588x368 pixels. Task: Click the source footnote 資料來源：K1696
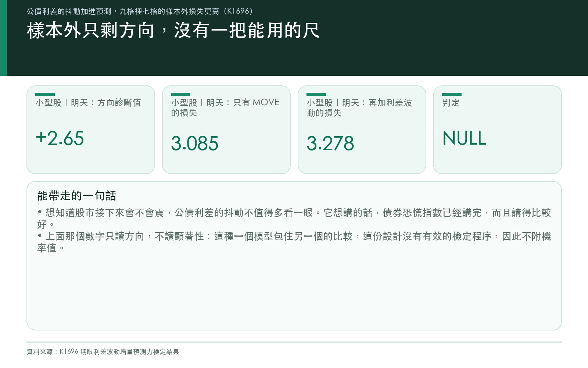pos(103,351)
